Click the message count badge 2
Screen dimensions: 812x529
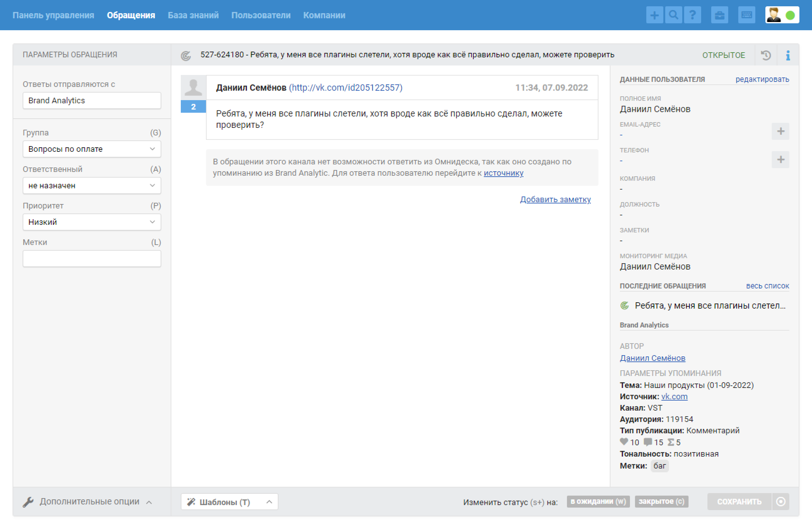[193, 107]
